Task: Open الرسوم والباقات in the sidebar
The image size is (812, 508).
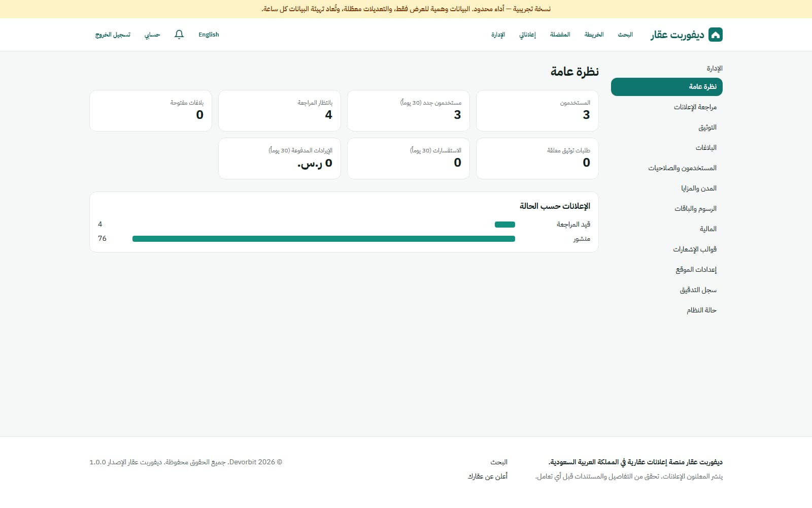Action: pyautogui.click(x=666, y=209)
